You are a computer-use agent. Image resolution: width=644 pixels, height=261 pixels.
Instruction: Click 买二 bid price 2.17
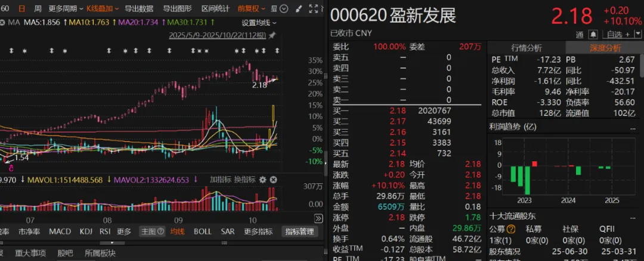click(398, 121)
